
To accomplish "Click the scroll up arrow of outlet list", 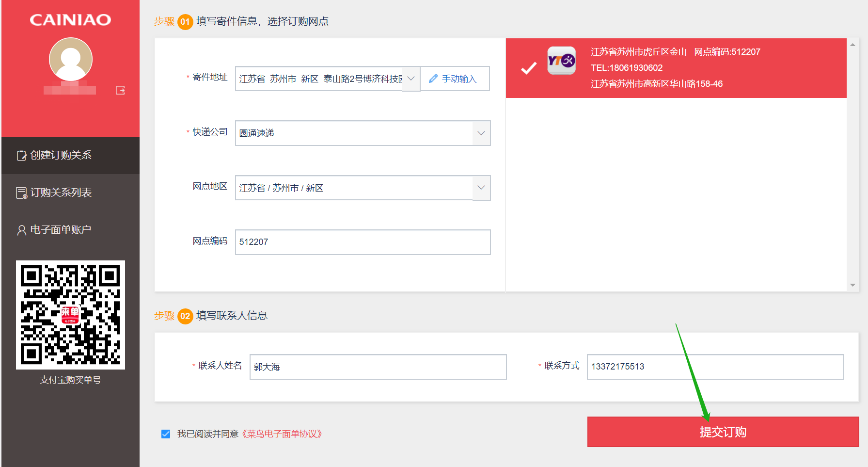I will tap(852, 45).
